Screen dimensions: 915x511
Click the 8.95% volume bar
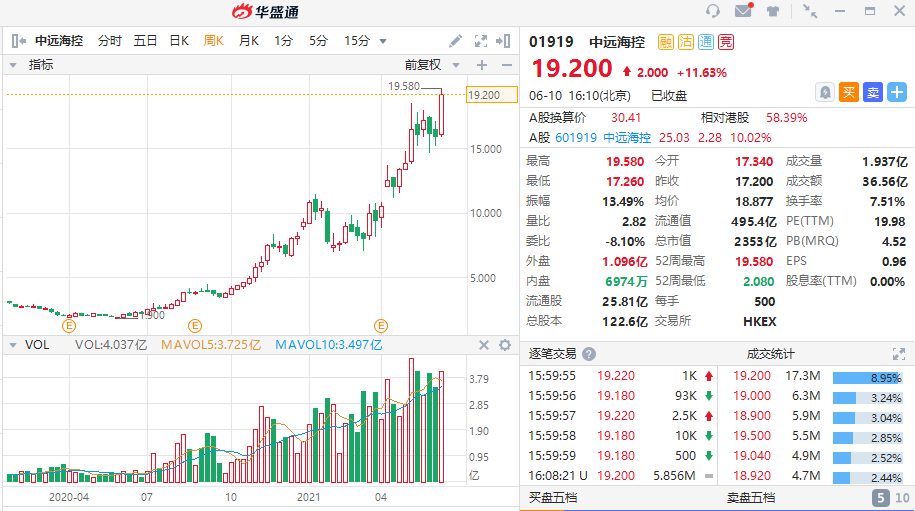pyautogui.click(x=867, y=378)
